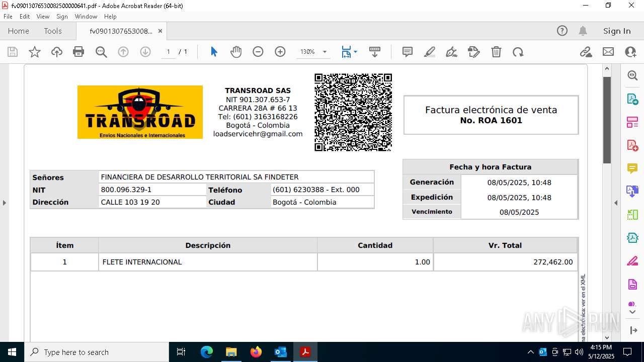The height and width of the screenshot is (362, 644).
Task: Open Combine Files tool in right pane
Action: click(632, 191)
